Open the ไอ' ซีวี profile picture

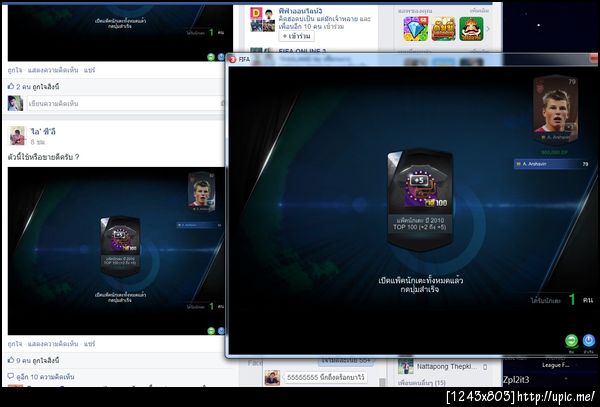coord(17,136)
